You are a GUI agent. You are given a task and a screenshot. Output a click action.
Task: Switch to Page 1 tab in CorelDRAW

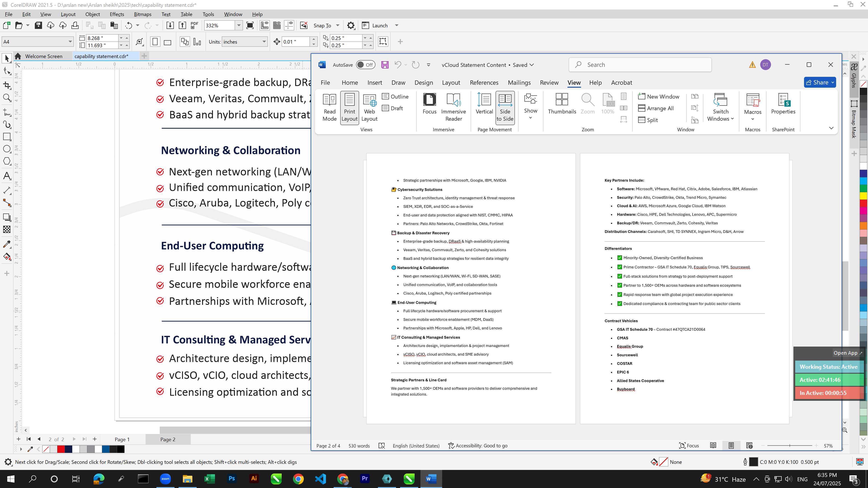[x=122, y=439]
